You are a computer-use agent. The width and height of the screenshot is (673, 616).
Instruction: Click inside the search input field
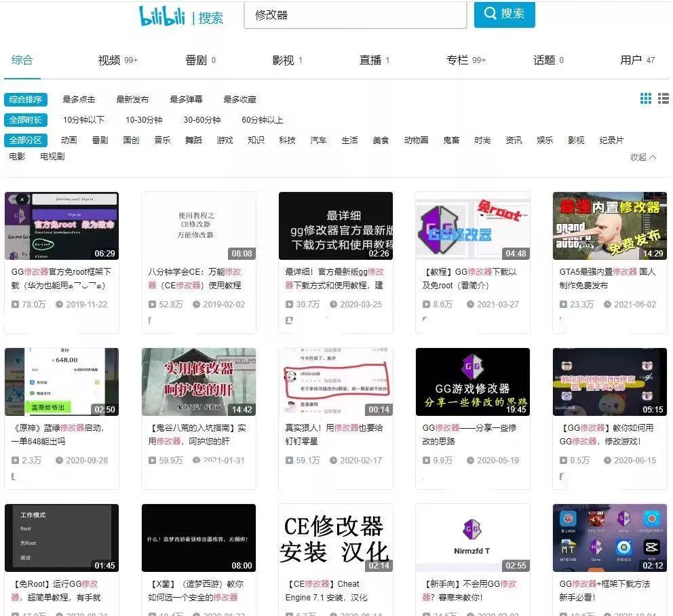tap(353, 15)
